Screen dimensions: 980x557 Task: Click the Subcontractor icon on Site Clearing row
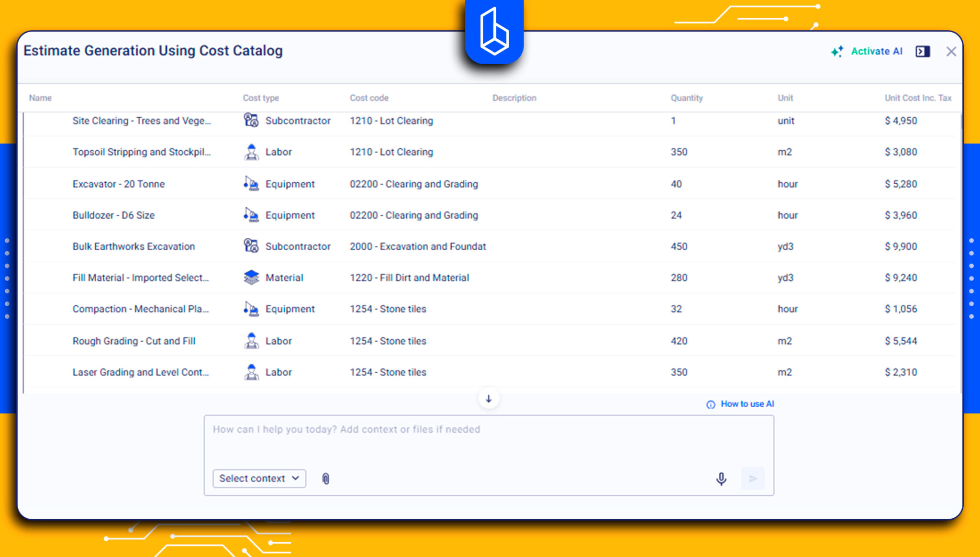[x=250, y=121]
